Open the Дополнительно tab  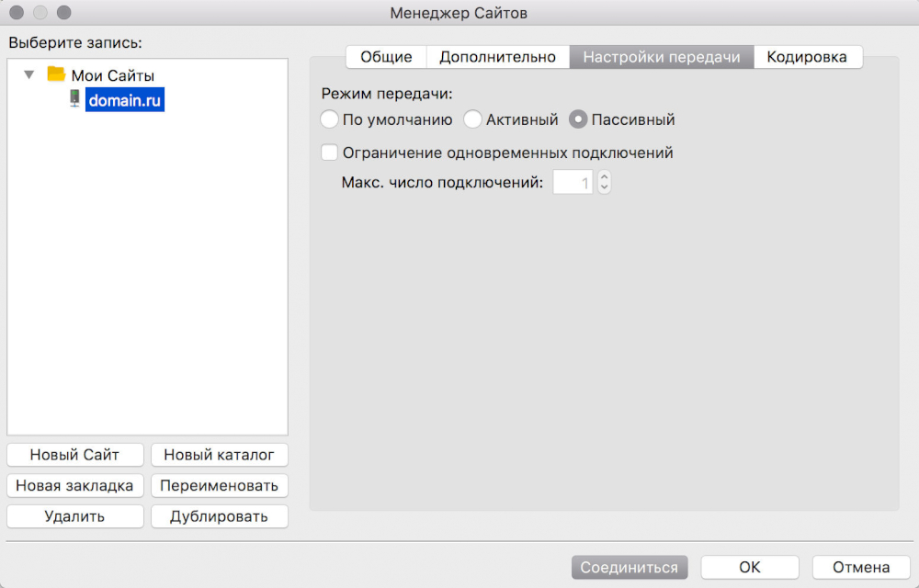[x=497, y=57]
